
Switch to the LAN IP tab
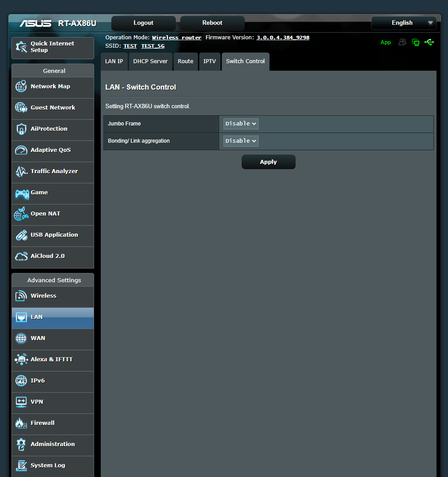click(114, 61)
